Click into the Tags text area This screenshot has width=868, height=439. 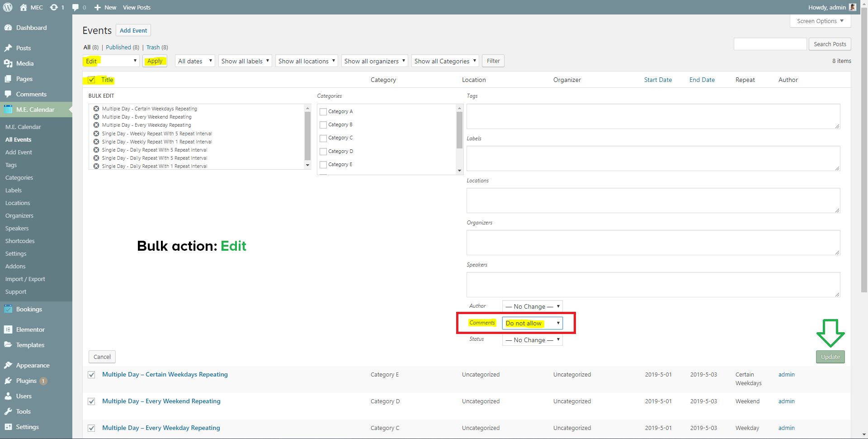653,116
